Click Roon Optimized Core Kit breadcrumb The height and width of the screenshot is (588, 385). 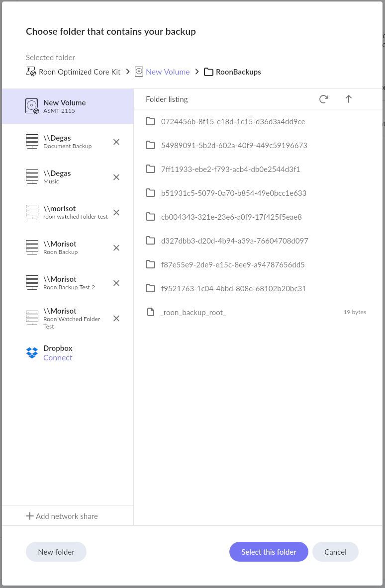(x=80, y=72)
